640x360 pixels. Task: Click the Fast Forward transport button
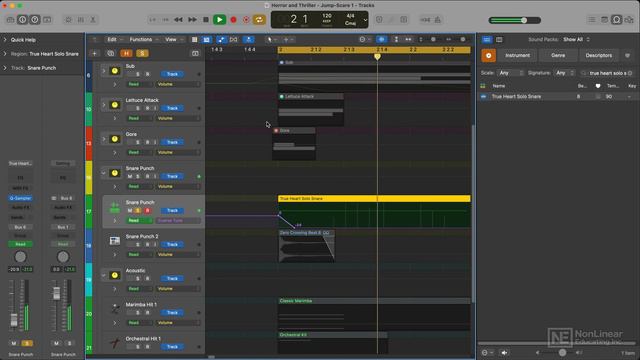(192, 20)
